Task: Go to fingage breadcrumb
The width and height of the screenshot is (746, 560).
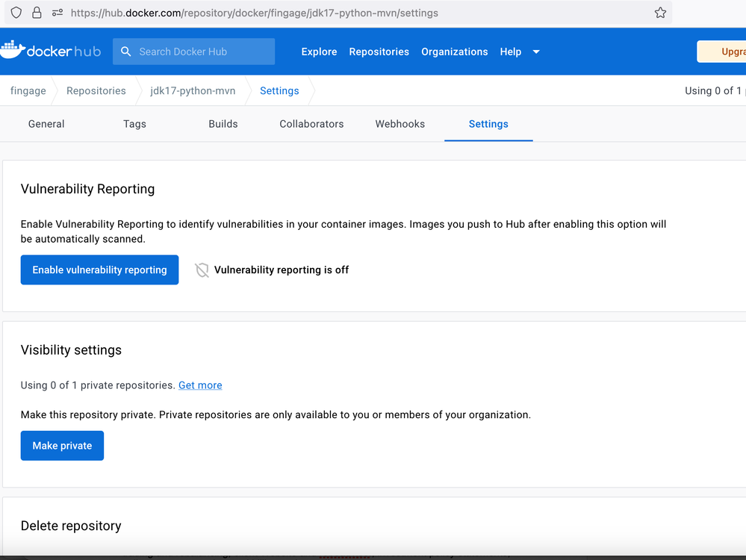Action: click(28, 90)
